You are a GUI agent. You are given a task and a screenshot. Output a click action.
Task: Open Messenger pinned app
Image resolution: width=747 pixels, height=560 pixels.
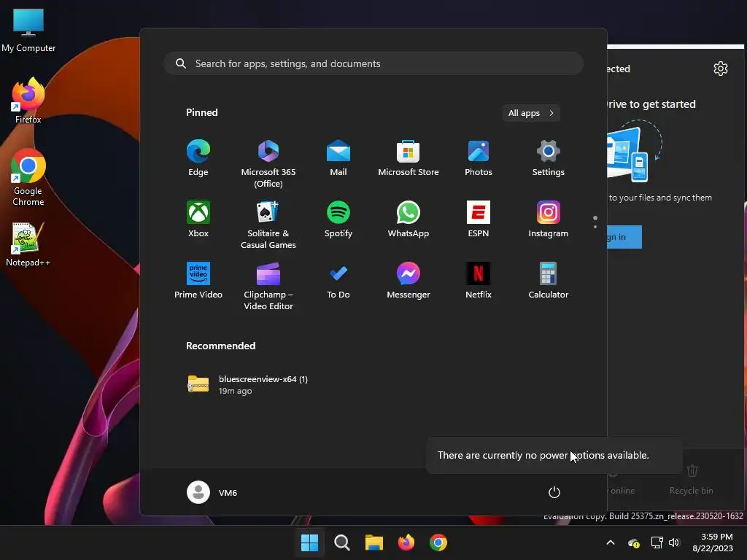pyautogui.click(x=409, y=281)
